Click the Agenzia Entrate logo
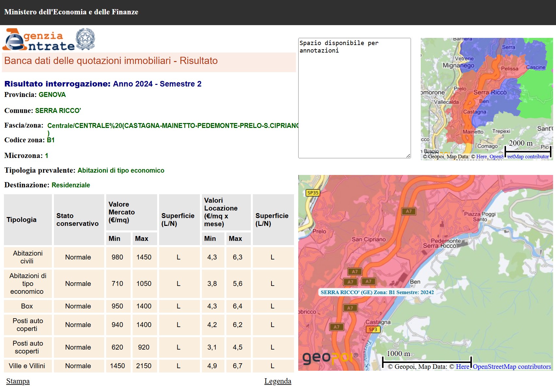This screenshot has width=556, height=392. coord(39,40)
